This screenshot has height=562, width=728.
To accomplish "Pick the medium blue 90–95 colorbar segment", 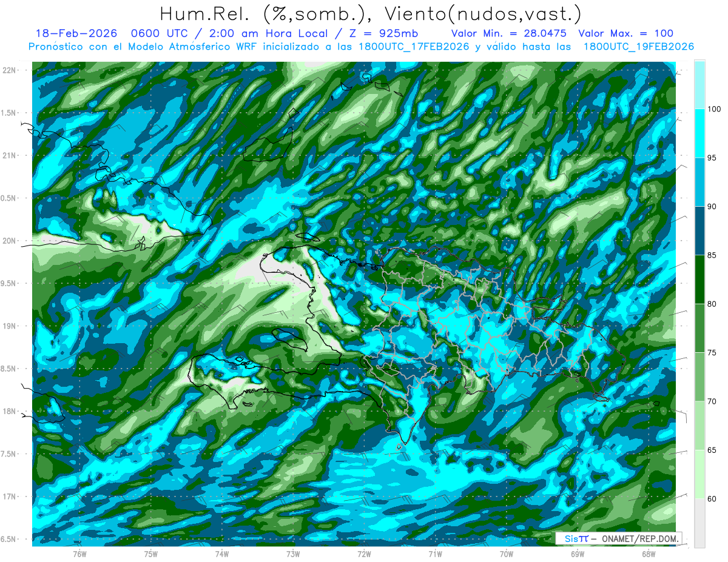I will click(x=699, y=182).
